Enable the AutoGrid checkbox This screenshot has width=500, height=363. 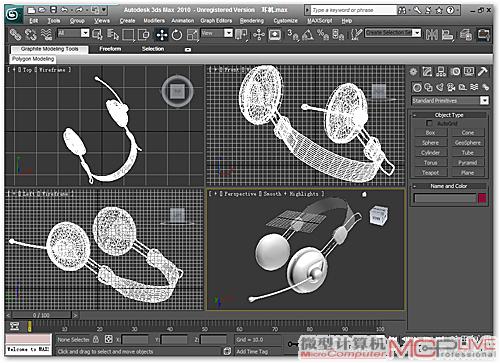point(429,123)
